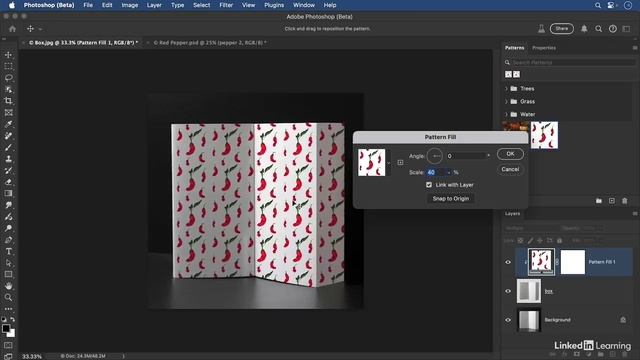Image resolution: width=640 pixels, height=360 pixels.
Task: Select the Object Selection tool
Action: point(8,89)
